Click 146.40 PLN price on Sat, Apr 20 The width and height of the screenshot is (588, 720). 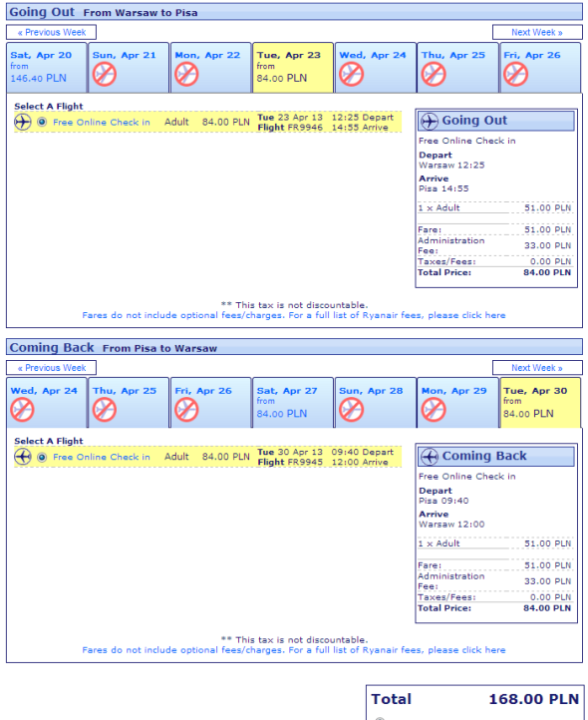(x=39, y=78)
